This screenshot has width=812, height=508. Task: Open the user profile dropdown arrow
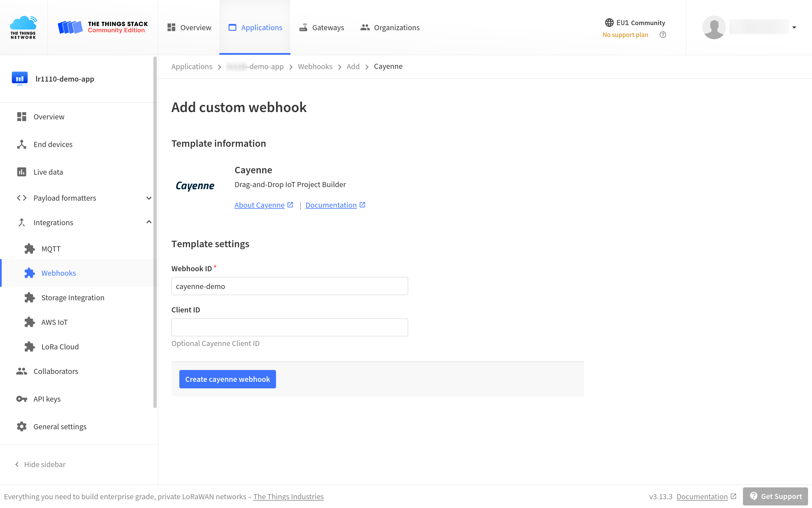(x=794, y=28)
